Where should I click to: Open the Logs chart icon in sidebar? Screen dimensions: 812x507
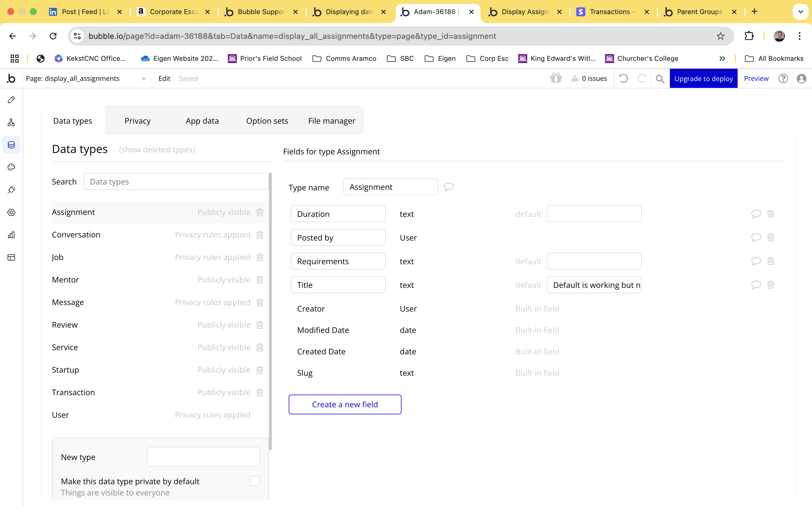(11, 235)
